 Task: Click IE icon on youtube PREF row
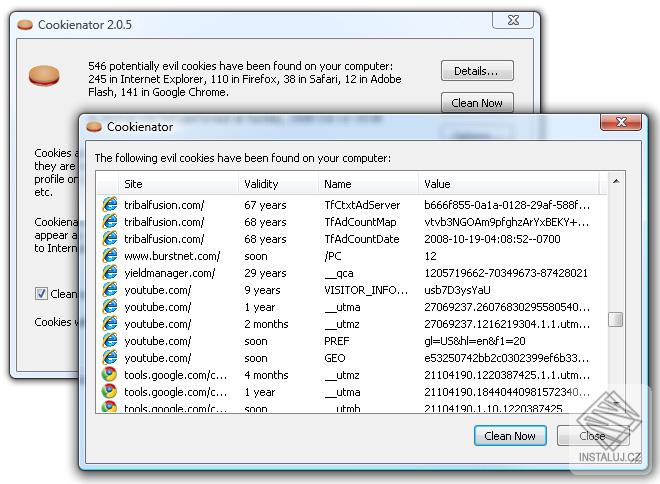click(x=110, y=341)
